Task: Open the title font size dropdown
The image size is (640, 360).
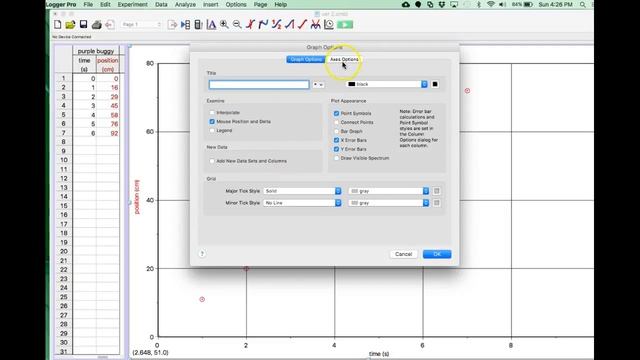Action: pyautogui.click(x=318, y=84)
